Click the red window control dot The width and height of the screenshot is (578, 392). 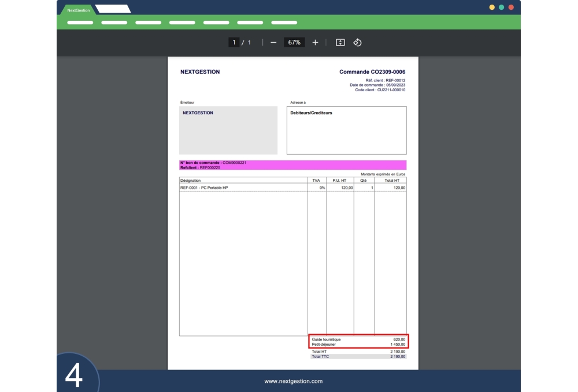coord(510,8)
